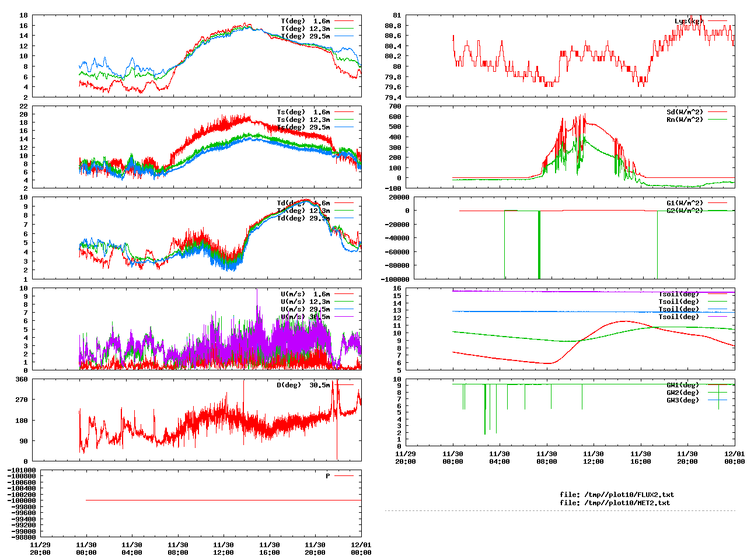
Task: Select '12/01 00:00' time label beneath GW chart
Action: (x=735, y=457)
